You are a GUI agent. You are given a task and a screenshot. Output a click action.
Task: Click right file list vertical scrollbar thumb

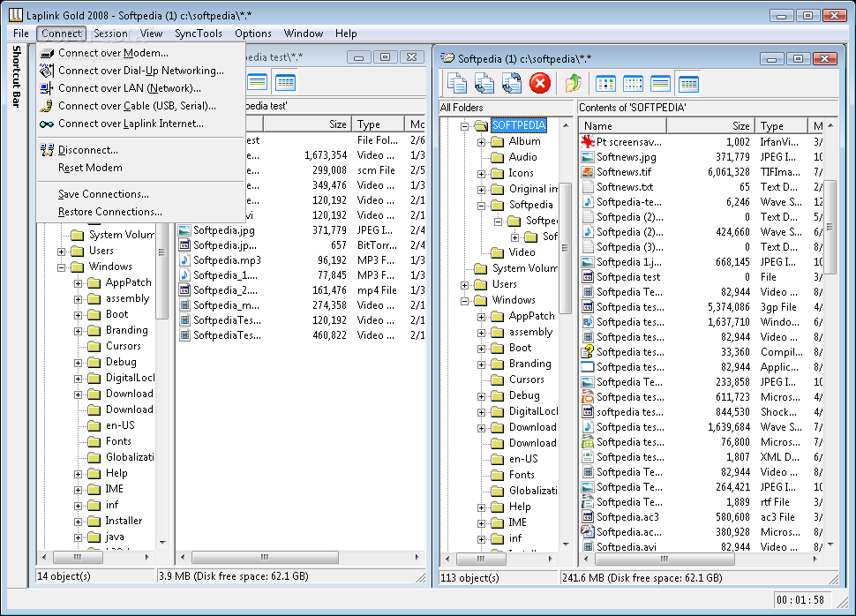(830, 227)
